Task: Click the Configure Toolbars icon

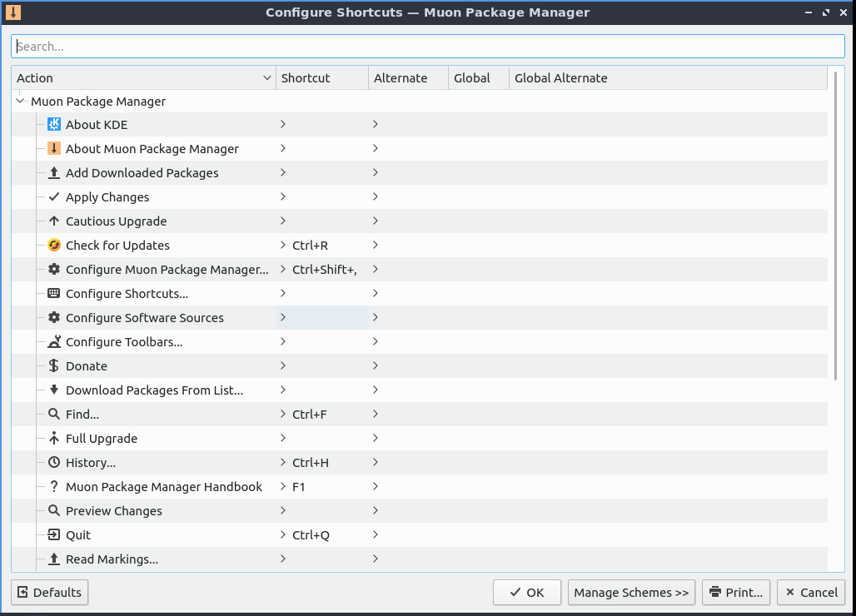Action: coord(54,342)
